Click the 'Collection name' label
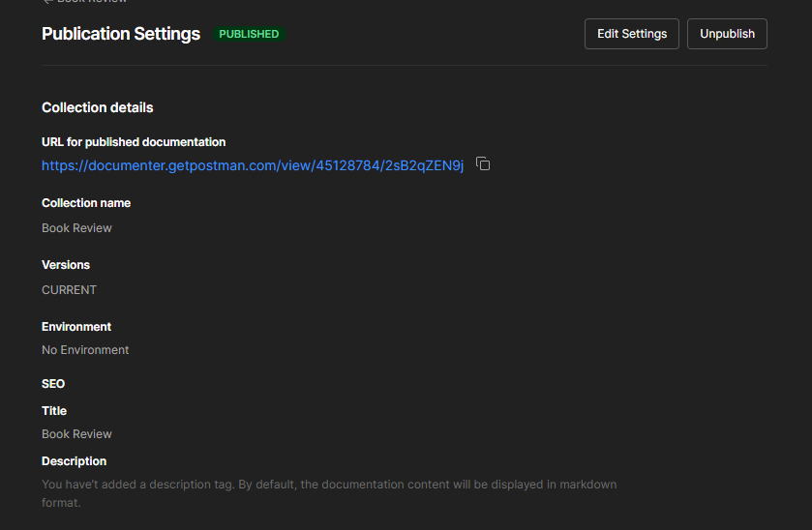The height and width of the screenshot is (530, 812). [x=86, y=203]
